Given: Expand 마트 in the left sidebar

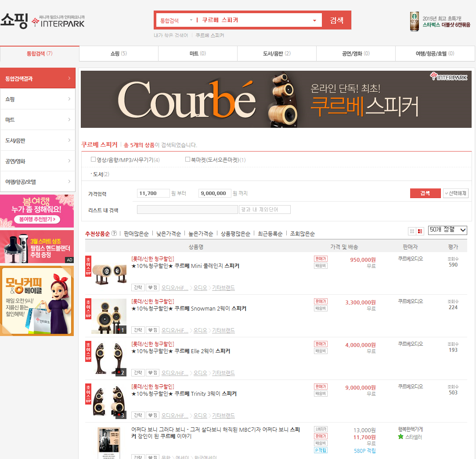Looking at the screenshot, I should tap(38, 119).
